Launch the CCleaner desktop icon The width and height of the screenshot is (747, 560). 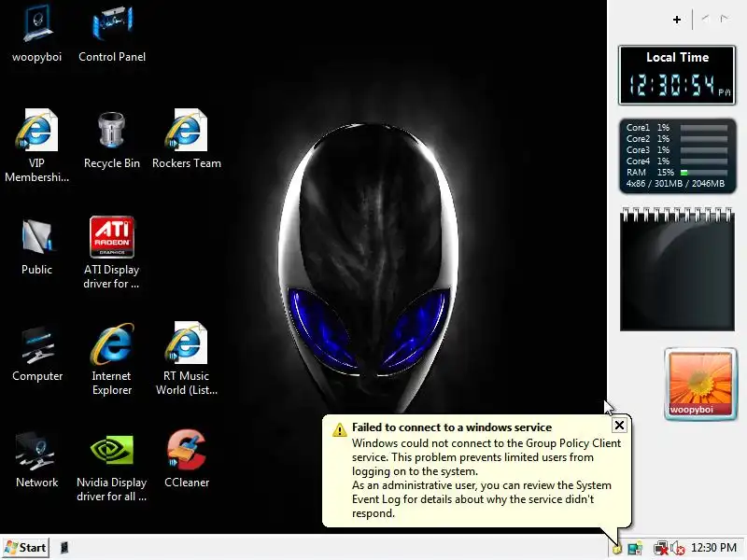186,459
